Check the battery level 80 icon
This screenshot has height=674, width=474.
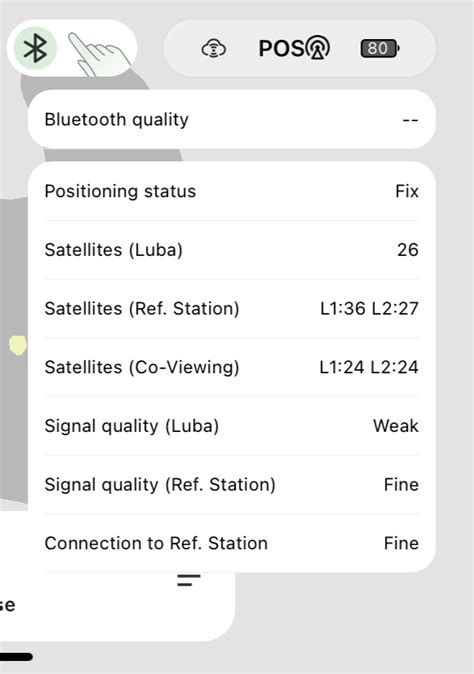[380, 48]
